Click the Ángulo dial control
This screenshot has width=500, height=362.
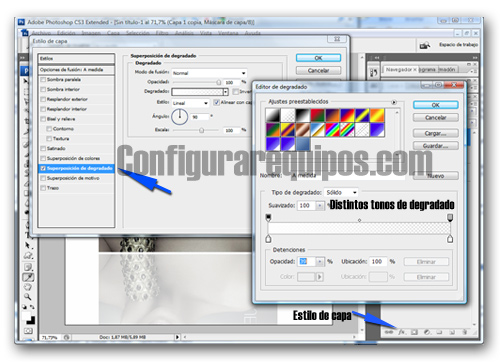click(x=179, y=117)
